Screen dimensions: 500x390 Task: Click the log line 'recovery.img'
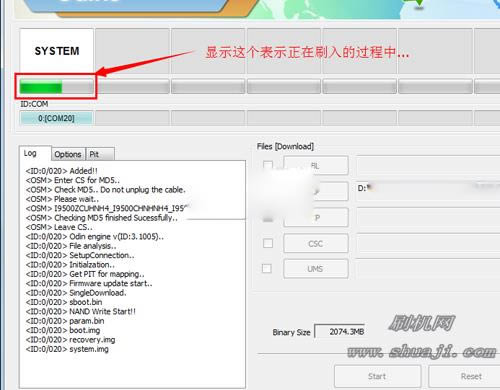70,340
